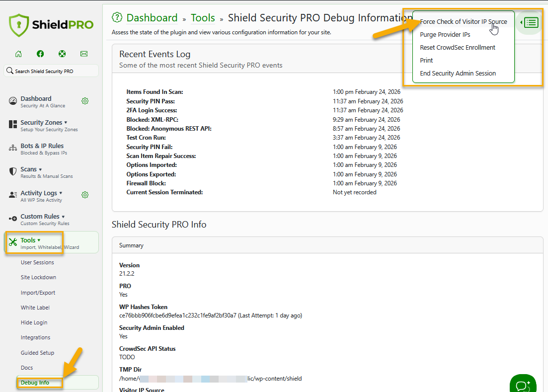Click the Bots & IP Rules network icon
The image size is (548, 392).
tap(13, 148)
